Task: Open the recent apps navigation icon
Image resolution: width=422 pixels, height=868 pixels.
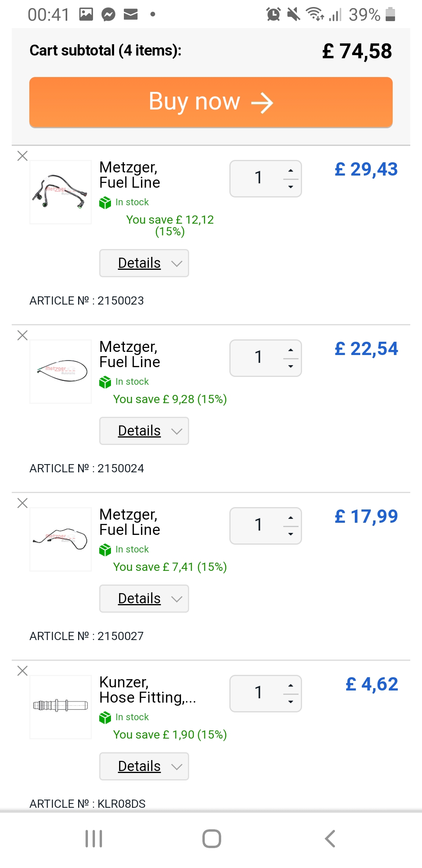Action: [x=94, y=839]
